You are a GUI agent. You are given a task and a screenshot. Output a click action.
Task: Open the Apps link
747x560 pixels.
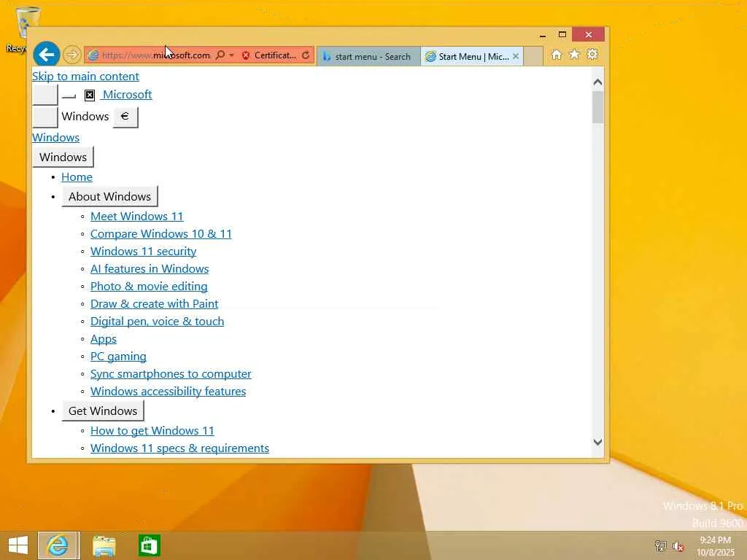click(104, 339)
